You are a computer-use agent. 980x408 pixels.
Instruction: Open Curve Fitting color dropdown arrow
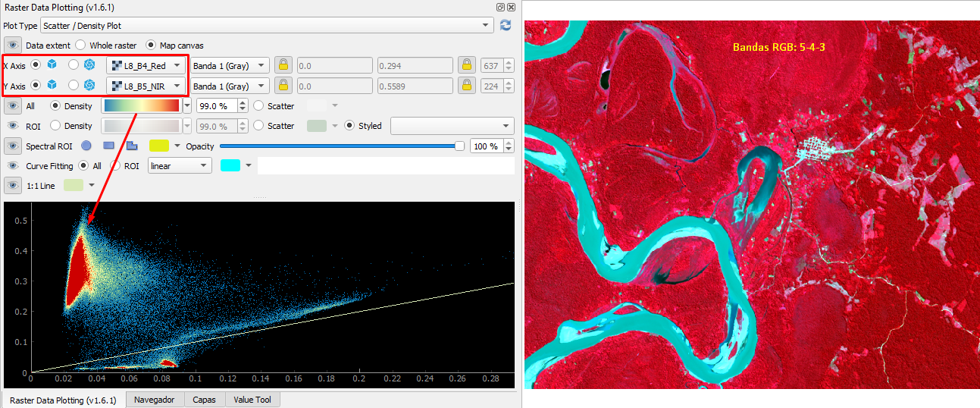pos(248,165)
